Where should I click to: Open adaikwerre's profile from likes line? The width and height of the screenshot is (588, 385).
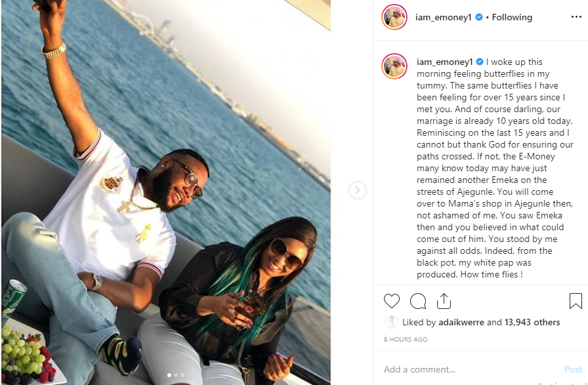(461, 323)
